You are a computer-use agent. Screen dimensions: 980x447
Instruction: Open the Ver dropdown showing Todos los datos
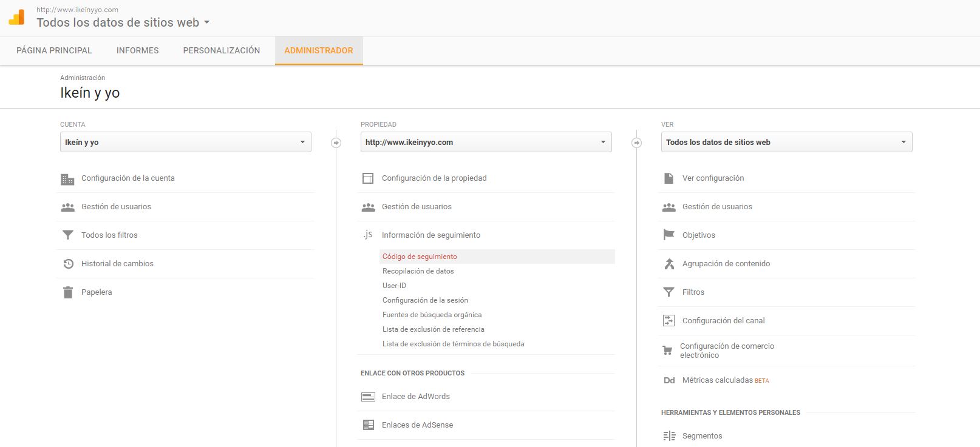787,142
